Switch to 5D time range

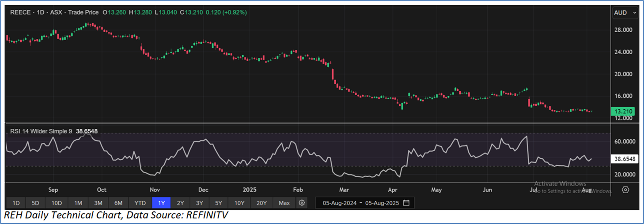[36, 203]
